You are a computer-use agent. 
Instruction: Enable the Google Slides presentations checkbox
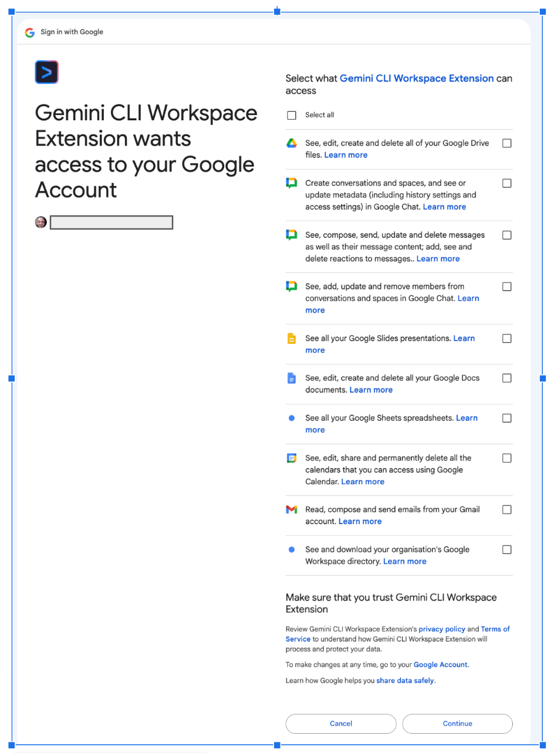pyautogui.click(x=507, y=338)
